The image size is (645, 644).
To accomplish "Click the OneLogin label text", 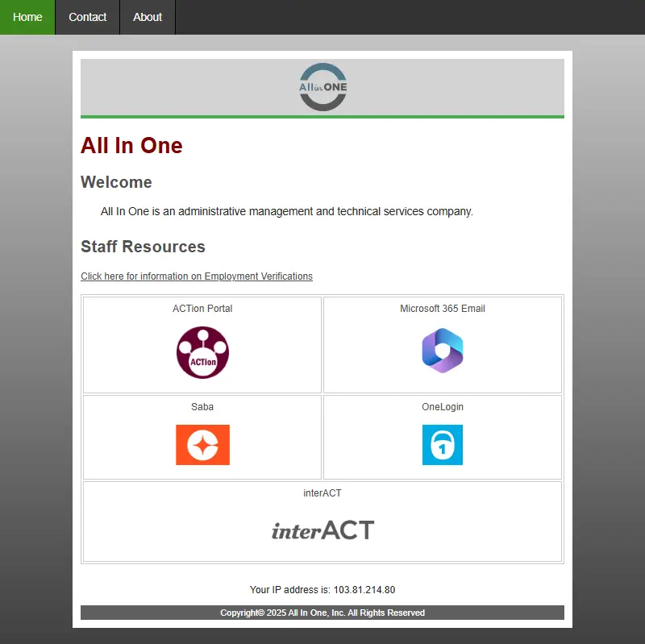I will tap(443, 407).
